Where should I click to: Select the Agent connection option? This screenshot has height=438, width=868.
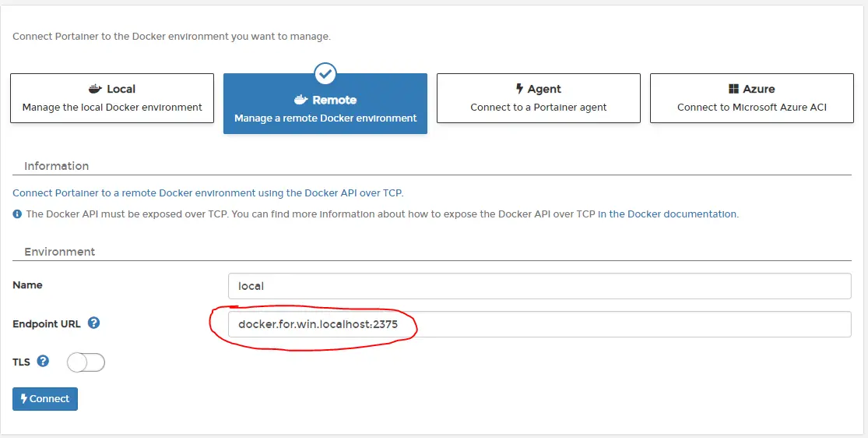click(538, 98)
